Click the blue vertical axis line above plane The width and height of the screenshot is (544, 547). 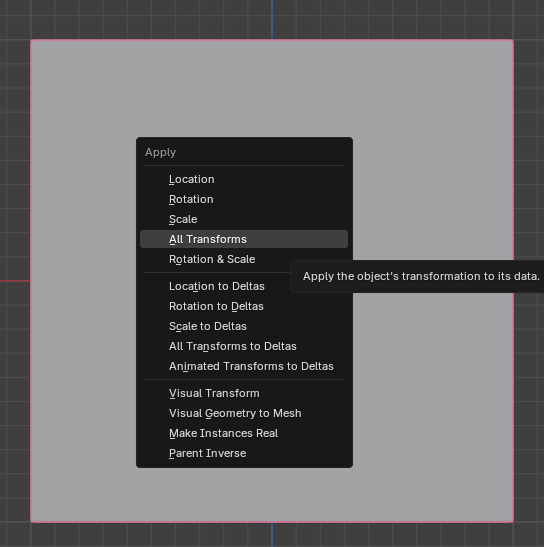272,19
